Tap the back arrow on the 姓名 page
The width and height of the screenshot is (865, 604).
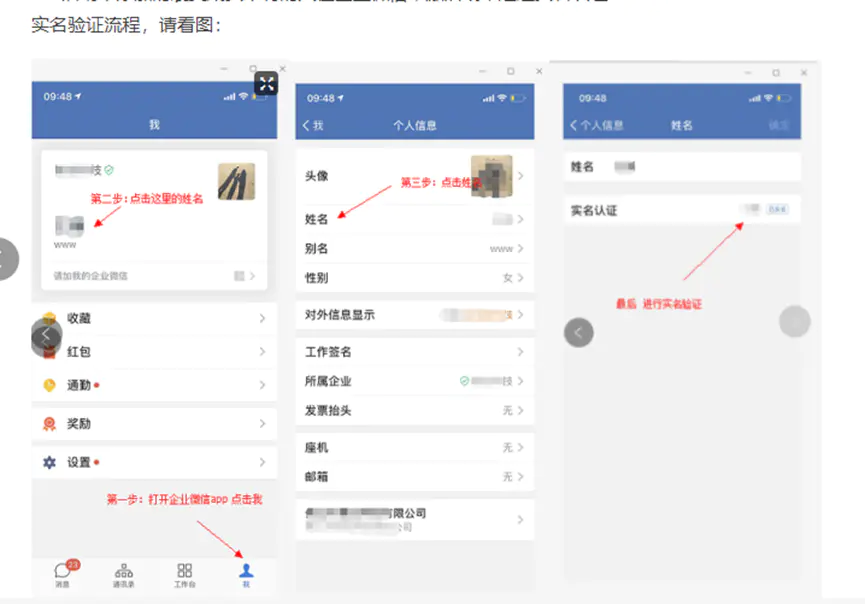(x=572, y=124)
